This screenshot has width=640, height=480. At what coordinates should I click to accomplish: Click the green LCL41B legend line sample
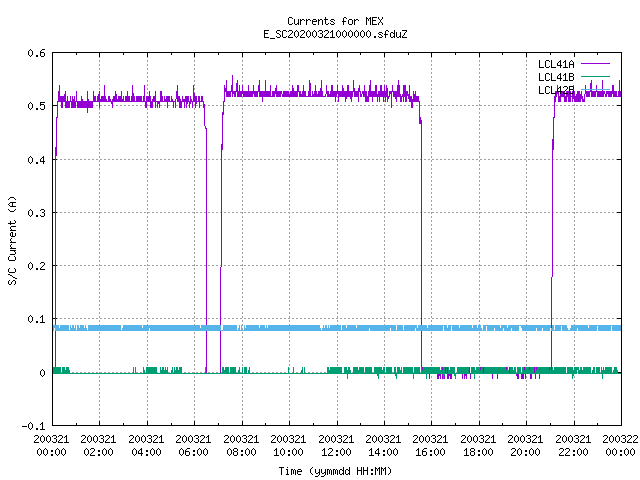595,76
